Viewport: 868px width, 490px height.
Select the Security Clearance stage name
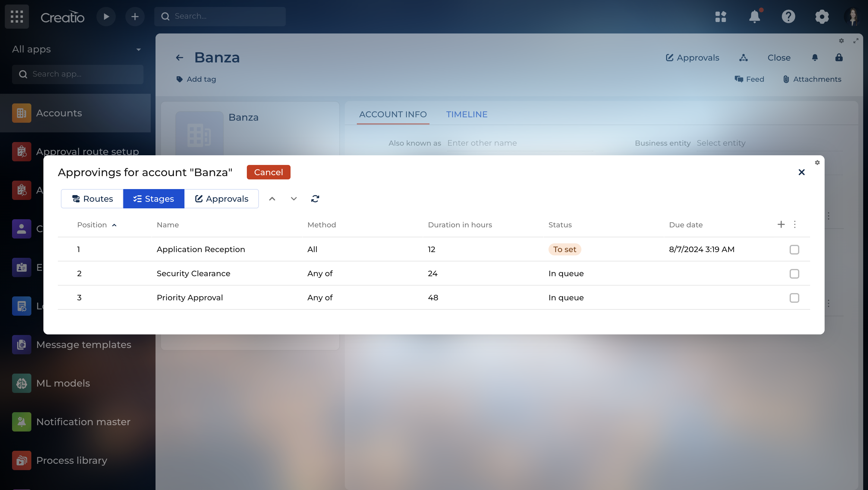[x=193, y=273]
